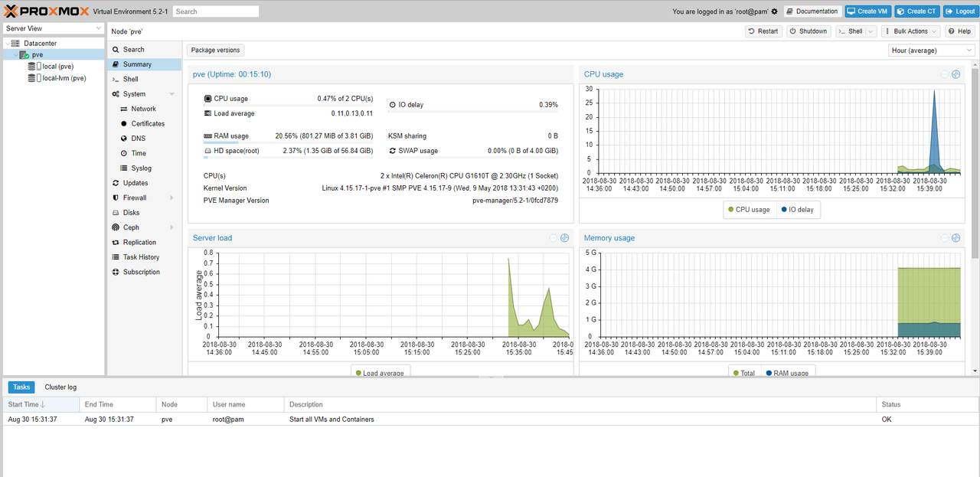Click undo zoom icon on Server load chart

pyautogui.click(x=553, y=238)
